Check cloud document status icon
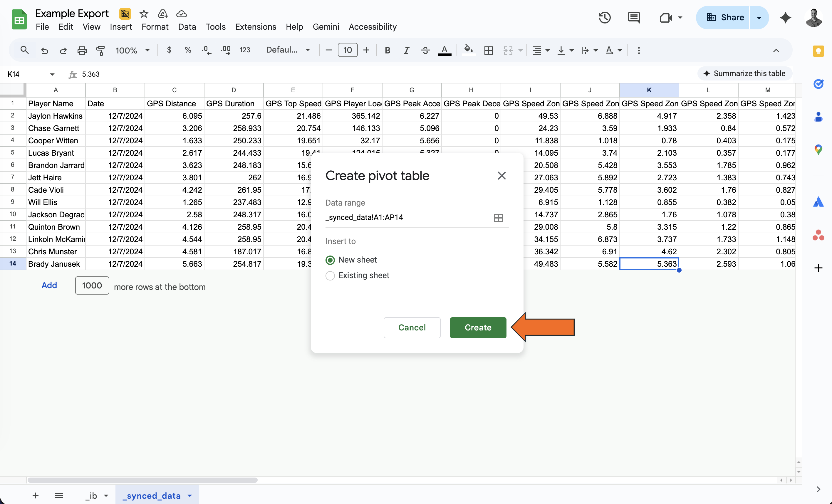The image size is (832, 504). (181, 14)
